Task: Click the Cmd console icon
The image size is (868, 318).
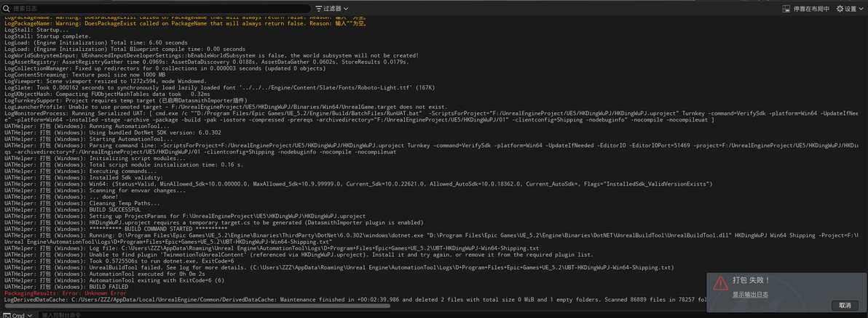Action: pos(7,315)
